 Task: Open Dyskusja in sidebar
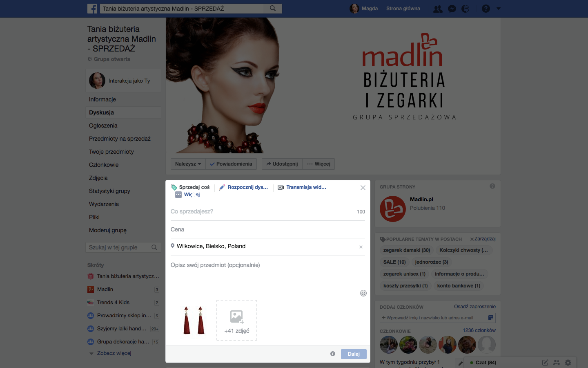coord(102,112)
